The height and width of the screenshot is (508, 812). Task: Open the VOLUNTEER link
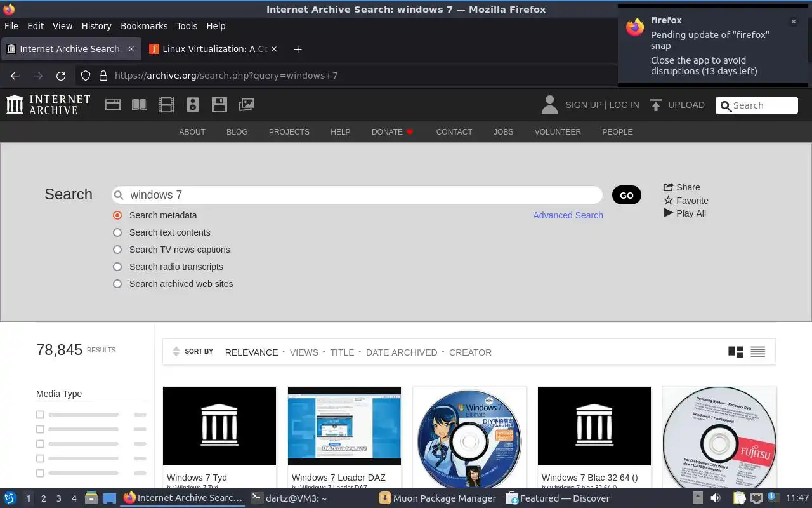pyautogui.click(x=558, y=132)
